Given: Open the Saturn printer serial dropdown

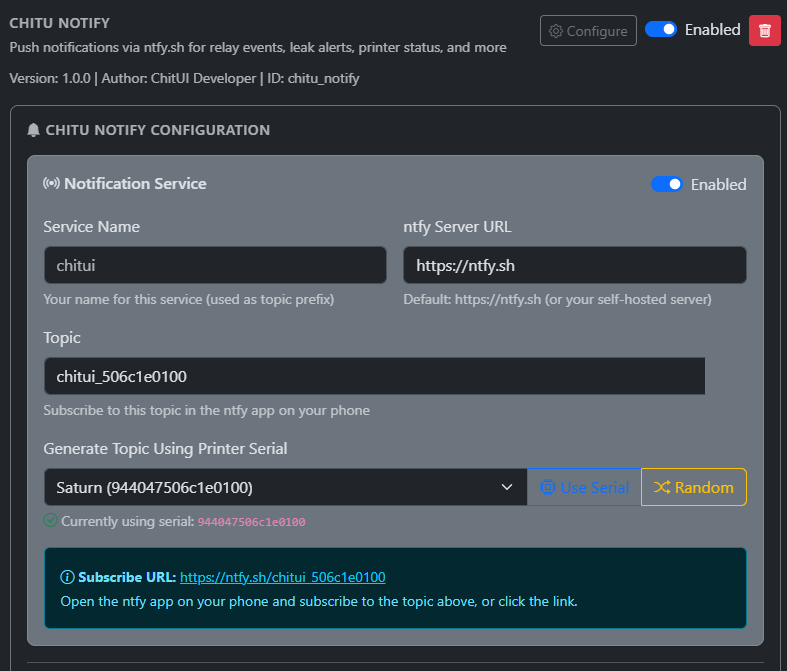Looking at the screenshot, I should tap(285, 487).
